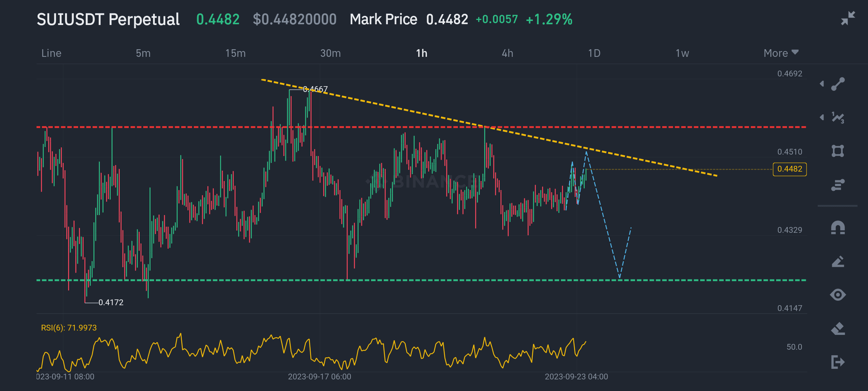Screen dimensions: 868x391
Task: Collapse fullscreen chart with shrink arrows
Action: click(848, 18)
